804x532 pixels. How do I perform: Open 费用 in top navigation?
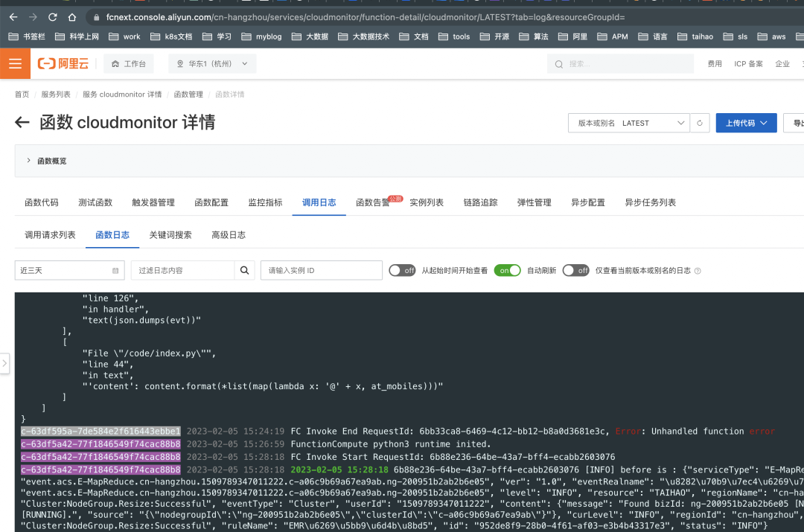pos(714,64)
